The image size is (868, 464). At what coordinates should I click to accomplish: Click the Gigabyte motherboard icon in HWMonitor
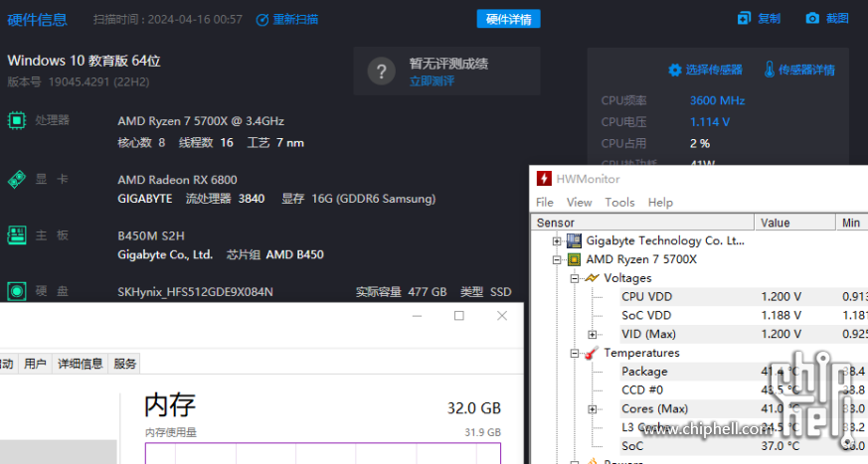(x=574, y=240)
